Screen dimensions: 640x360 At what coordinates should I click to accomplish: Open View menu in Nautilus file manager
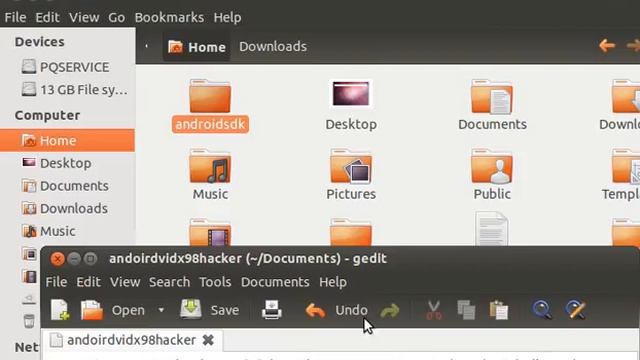click(84, 18)
